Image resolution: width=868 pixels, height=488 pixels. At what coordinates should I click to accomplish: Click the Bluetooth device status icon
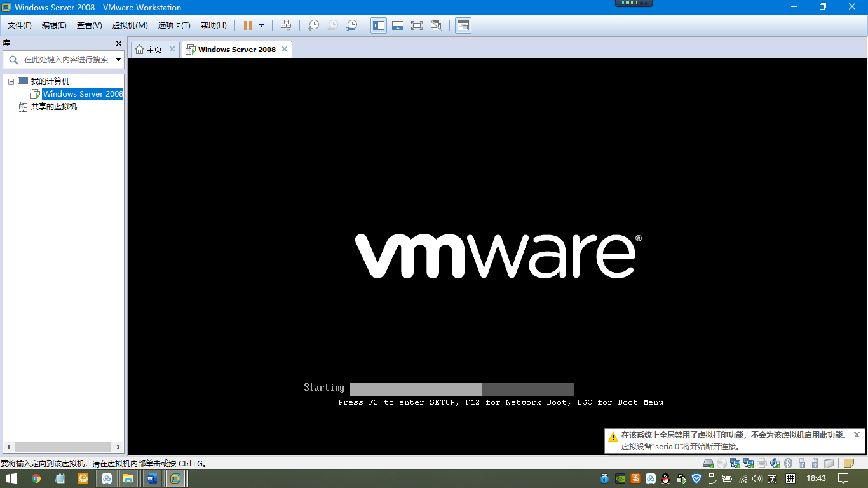pos(789,463)
